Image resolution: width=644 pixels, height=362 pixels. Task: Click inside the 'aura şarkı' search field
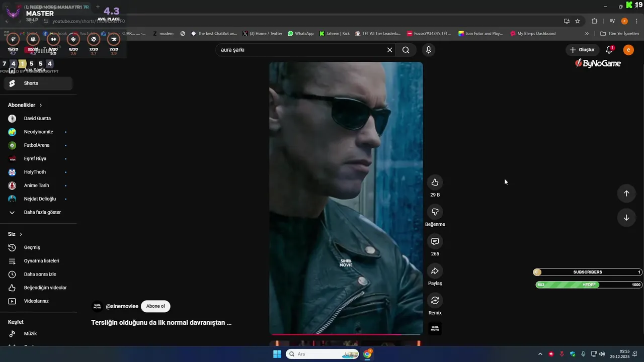point(301,50)
